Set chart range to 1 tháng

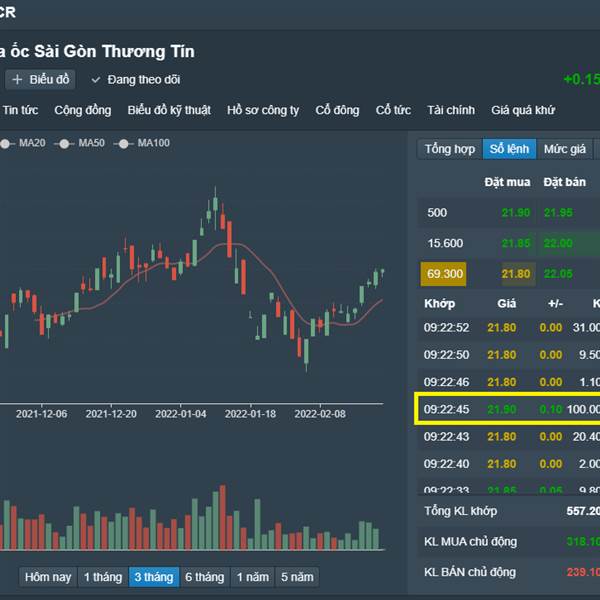pyautogui.click(x=103, y=577)
